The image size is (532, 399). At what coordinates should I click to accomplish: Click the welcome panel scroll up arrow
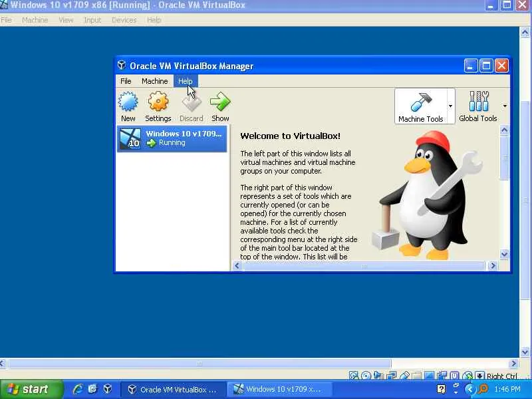click(504, 130)
